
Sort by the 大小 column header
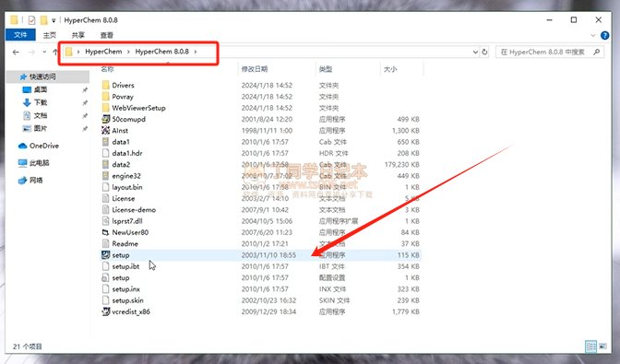click(x=390, y=69)
